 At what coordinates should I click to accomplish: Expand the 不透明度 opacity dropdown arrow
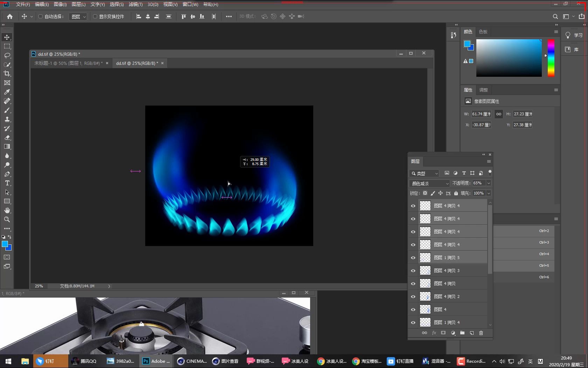[x=489, y=183]
